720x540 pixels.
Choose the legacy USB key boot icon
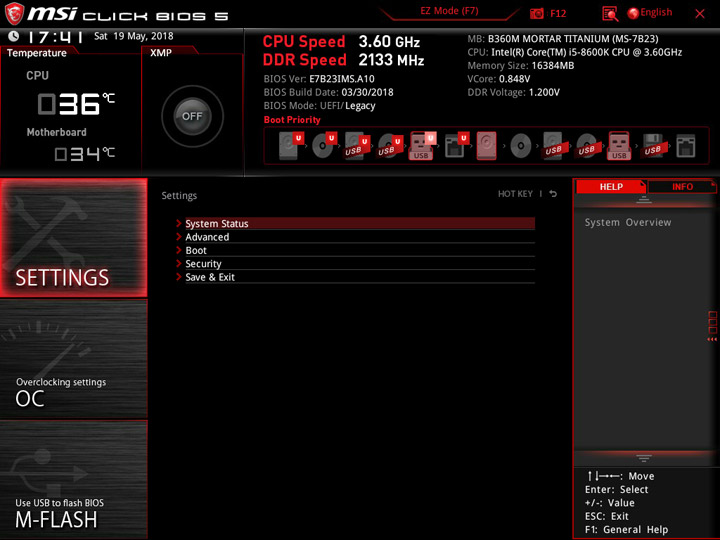(619, 146)
